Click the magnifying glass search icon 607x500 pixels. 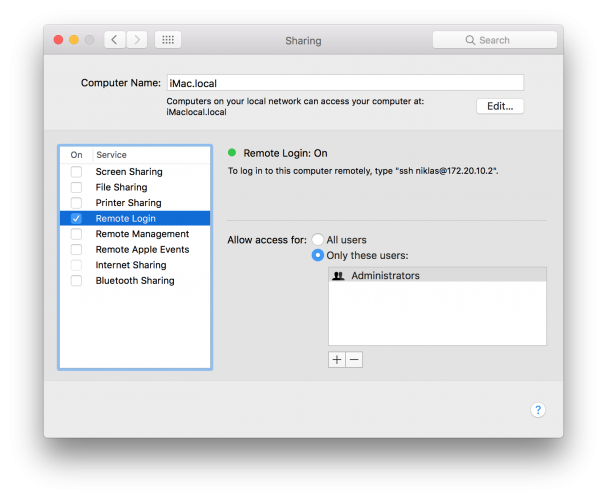471,40
